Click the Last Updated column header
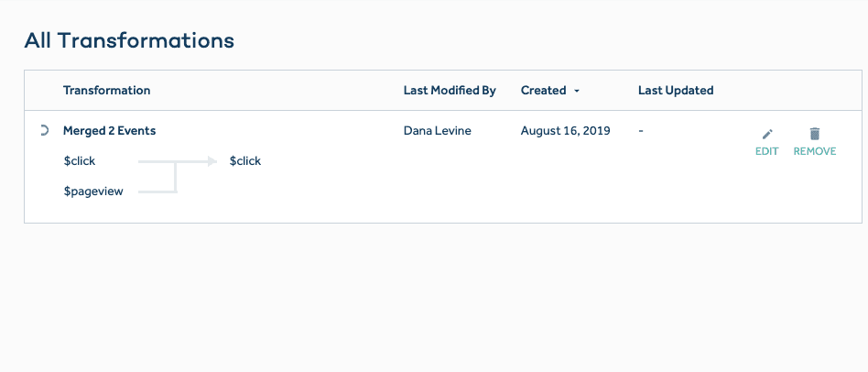Image resolution: width=868 pixels, height=372 pixels. point(675,91)
